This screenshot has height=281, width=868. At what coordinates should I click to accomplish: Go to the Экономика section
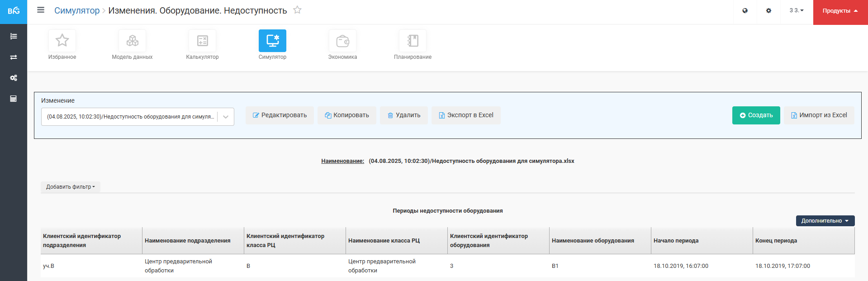[x=342, y=45]
